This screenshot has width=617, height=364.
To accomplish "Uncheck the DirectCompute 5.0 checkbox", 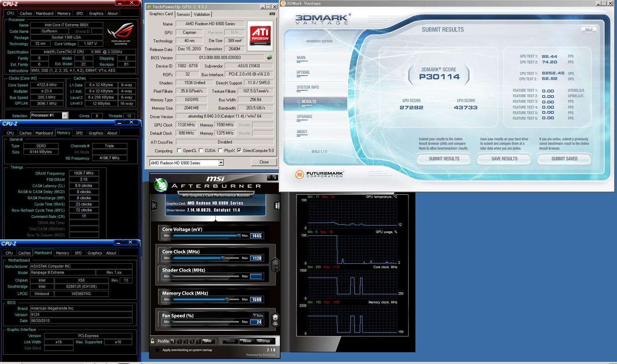I will pos(239,151).
